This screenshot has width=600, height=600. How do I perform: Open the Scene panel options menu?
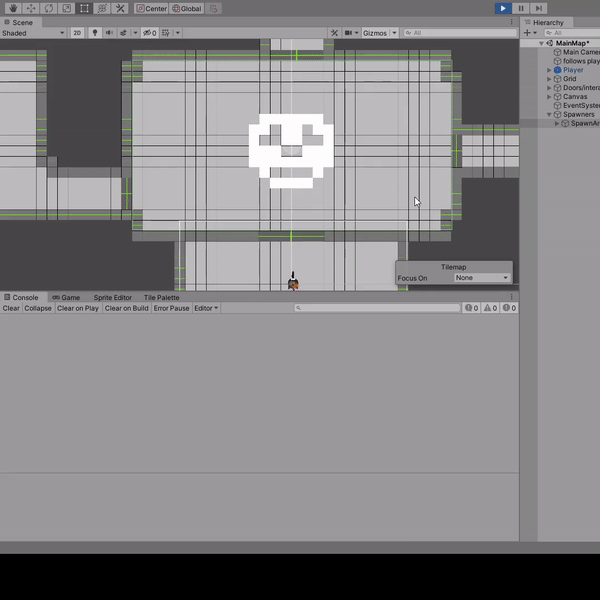click(x=512, y=22)
